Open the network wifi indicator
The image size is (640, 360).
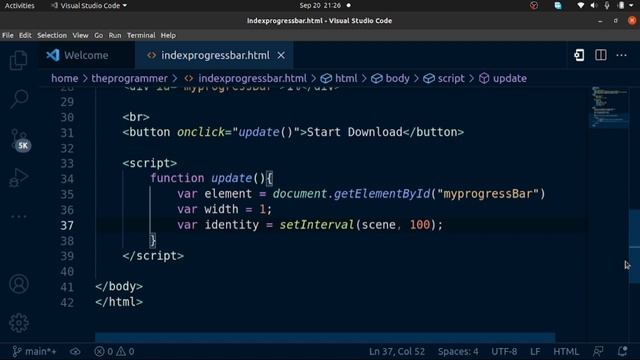580,6
